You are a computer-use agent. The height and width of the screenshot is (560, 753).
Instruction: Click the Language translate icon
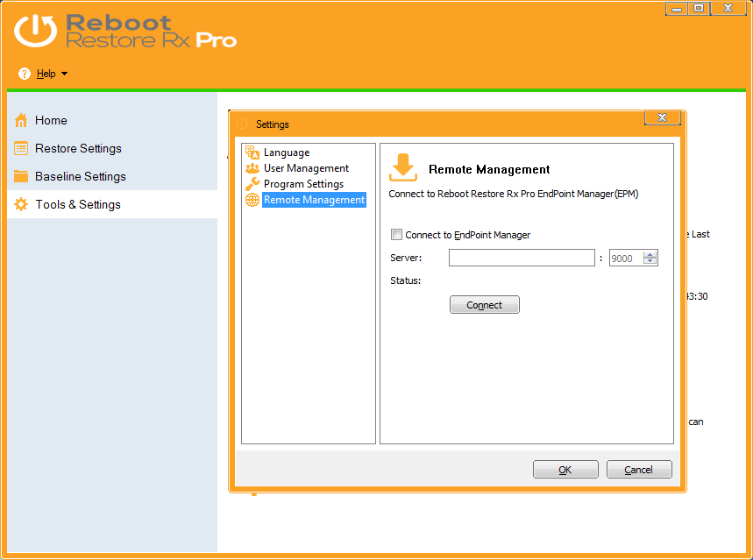pos(252,152)
